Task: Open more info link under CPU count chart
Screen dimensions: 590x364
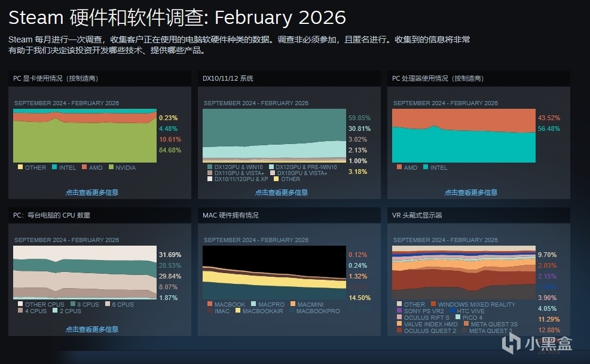Action: [x=92, y=329]
